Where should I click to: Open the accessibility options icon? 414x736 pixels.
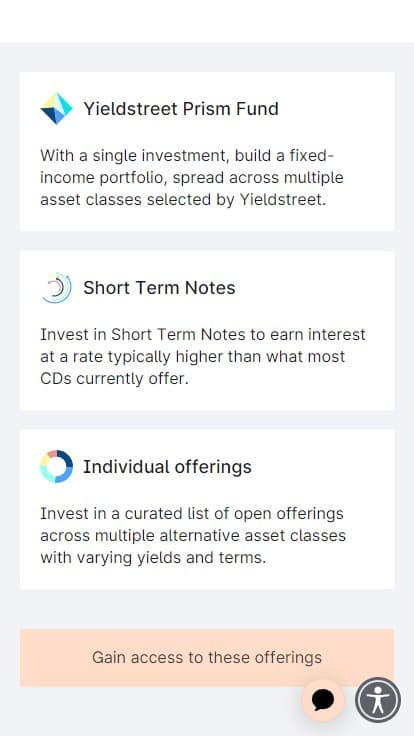click(378, 700)
